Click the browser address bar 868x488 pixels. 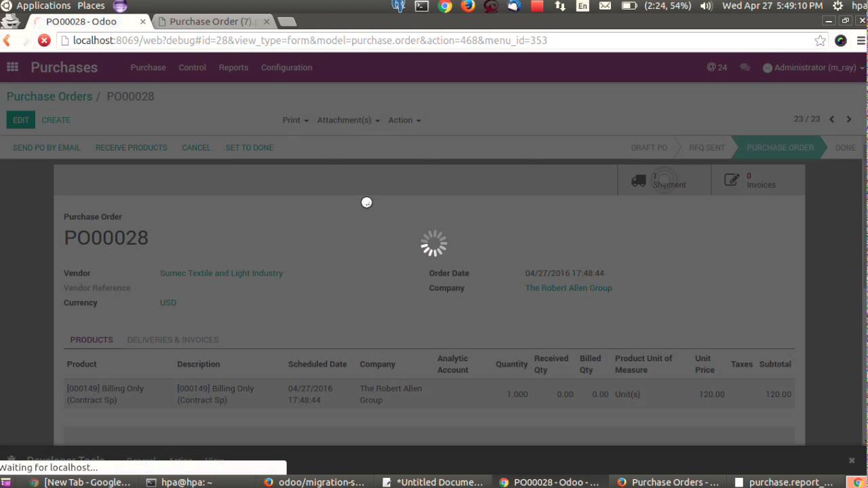pos(434,41)
